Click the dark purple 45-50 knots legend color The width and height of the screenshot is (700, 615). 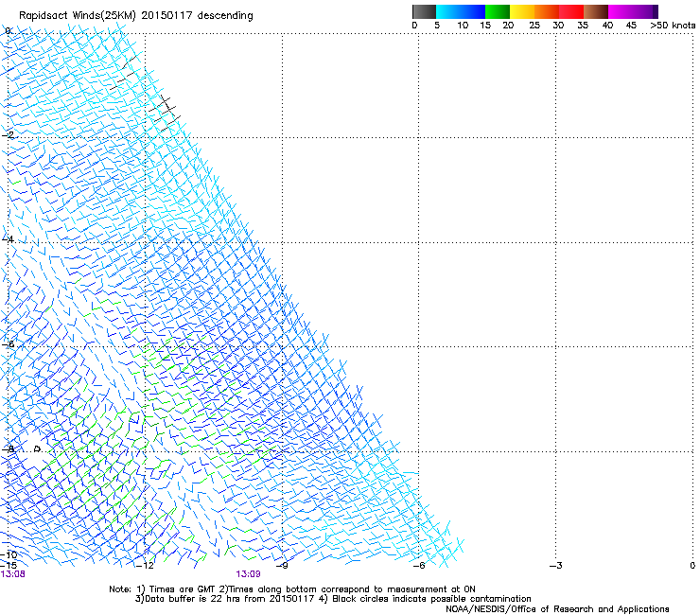(x=645, y=11)
